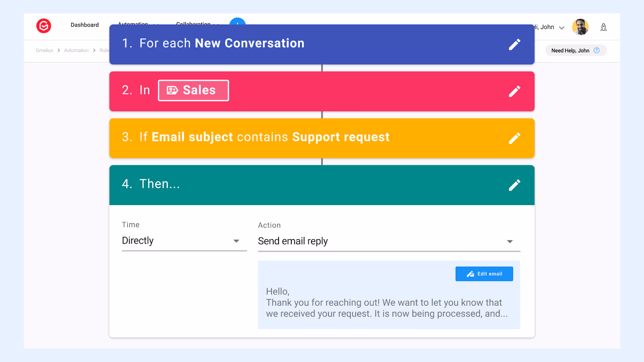Click the Sales label chip

click(x=194, y=90)
